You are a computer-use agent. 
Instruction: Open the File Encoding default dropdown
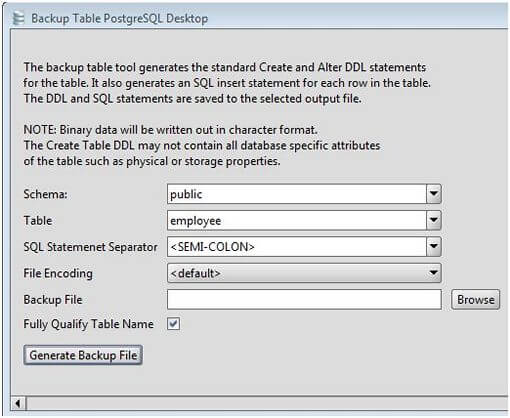coord(304,273)
